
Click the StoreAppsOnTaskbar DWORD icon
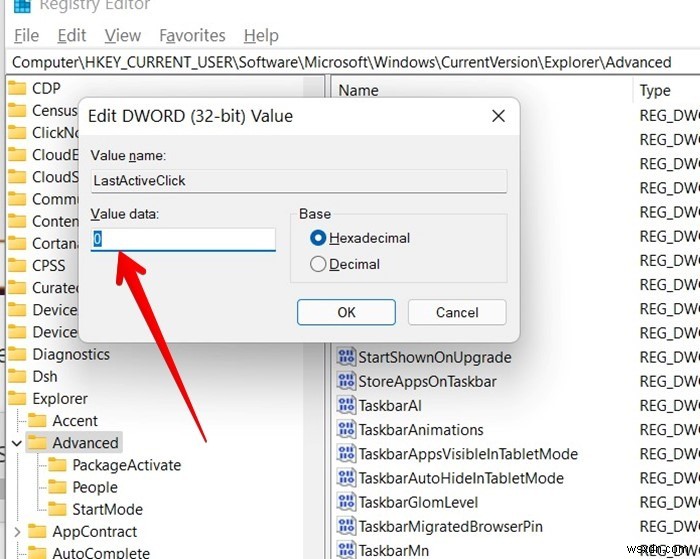coord(346,381)
